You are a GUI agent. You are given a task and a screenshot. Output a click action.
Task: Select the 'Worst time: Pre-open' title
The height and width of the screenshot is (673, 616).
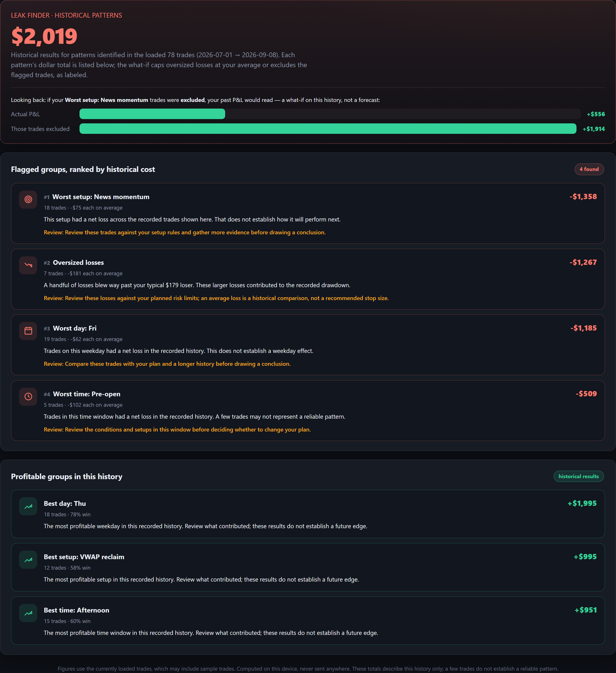pos(87,394)
